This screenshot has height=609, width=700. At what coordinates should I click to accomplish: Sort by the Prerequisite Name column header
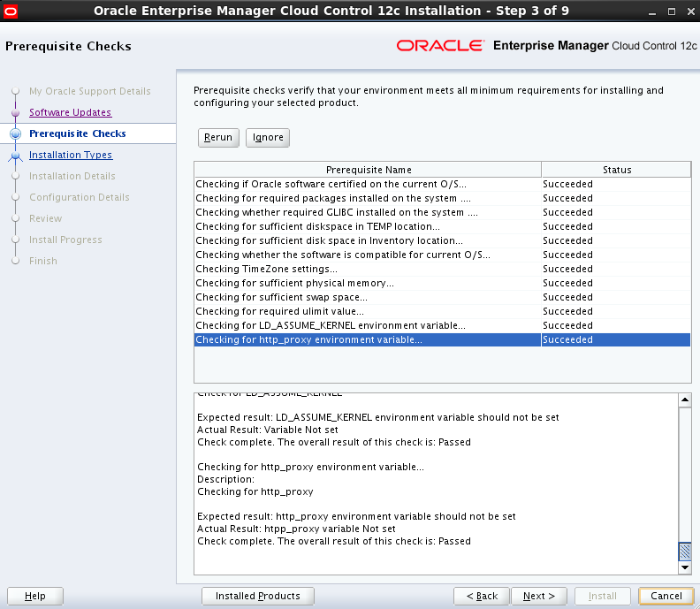coord(368,170)
